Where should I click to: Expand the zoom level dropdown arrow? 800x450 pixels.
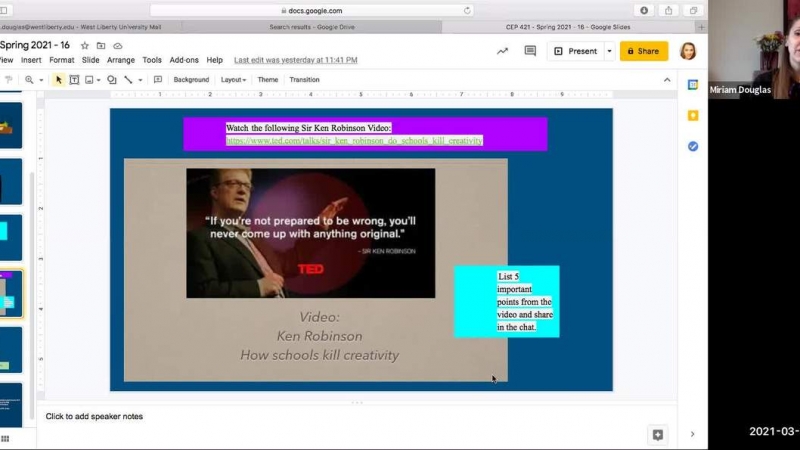click(42, 80)
